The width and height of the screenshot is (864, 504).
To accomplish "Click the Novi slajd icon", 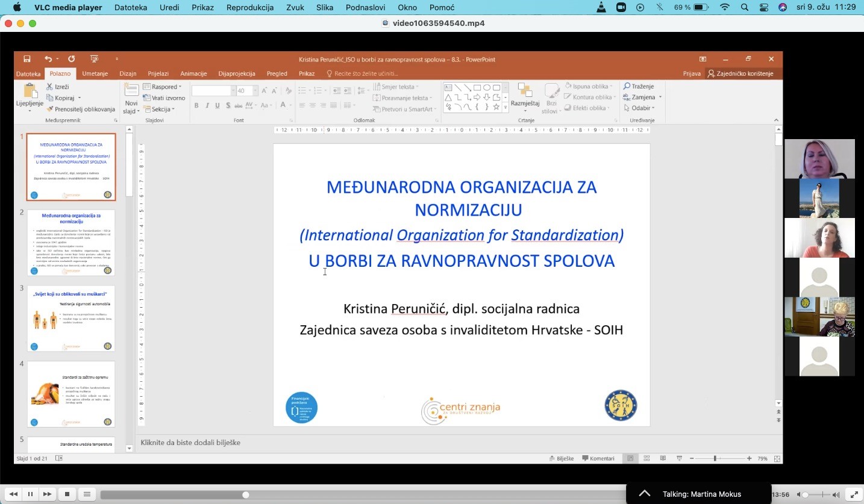I will 131,91.
